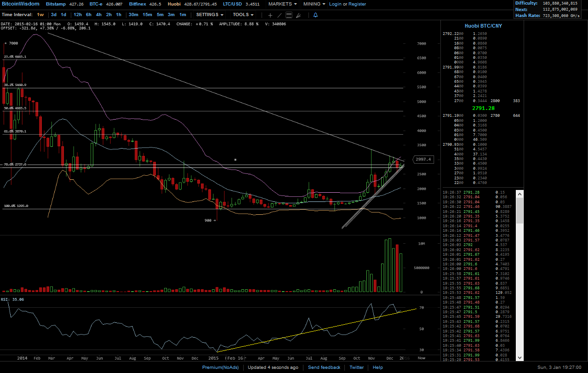This screenshot has height=373, width=588.
Task: Expand the SETTINGS dropdown
Action: pyautogui.click(x=210, y=15)
